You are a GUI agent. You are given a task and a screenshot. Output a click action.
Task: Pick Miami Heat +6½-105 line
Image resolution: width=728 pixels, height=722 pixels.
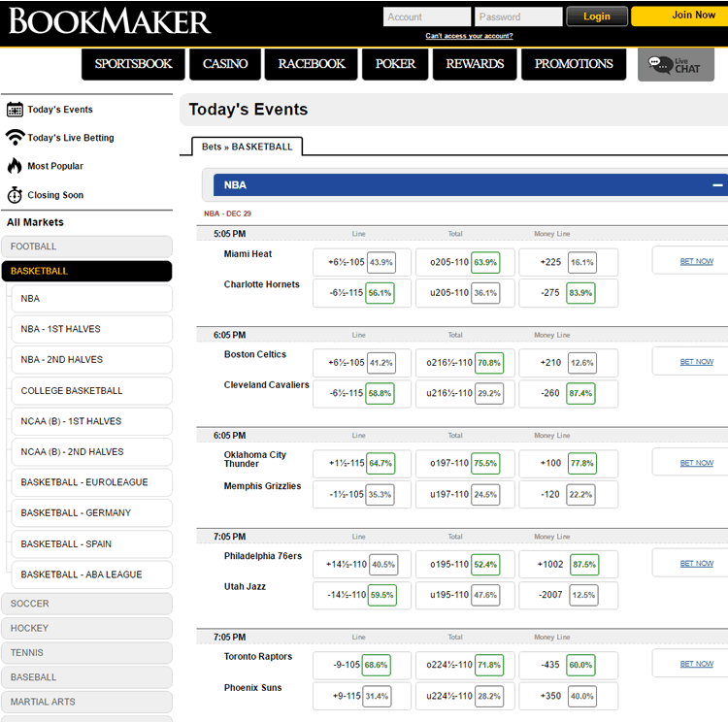pos(362,262)
